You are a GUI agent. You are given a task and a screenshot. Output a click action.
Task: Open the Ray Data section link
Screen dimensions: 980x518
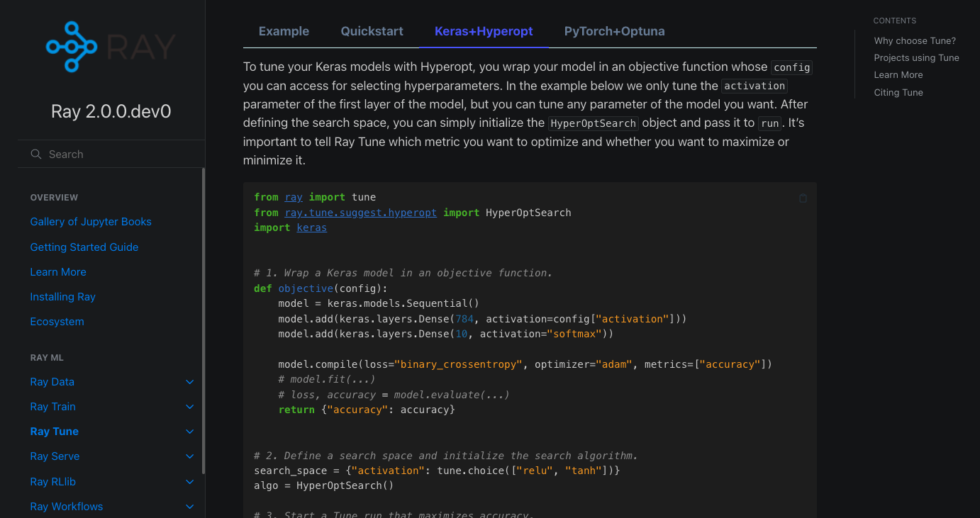(52, 382)
